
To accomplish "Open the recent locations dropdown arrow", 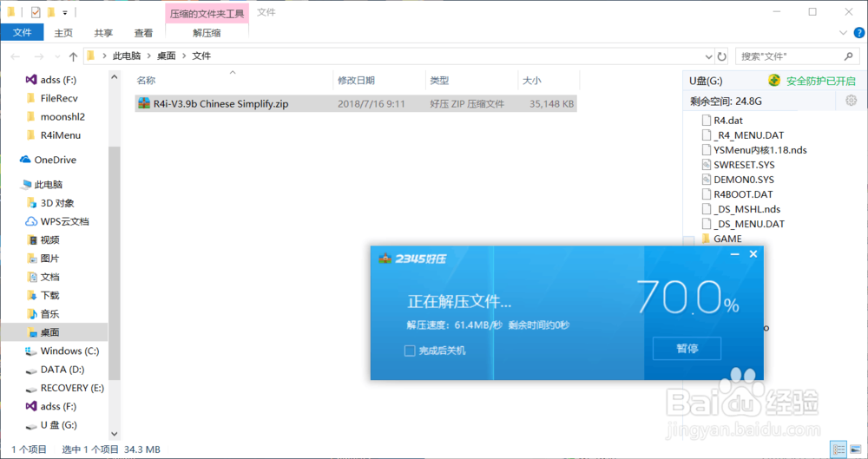I will pyautogui.click(x=57, y=56).
